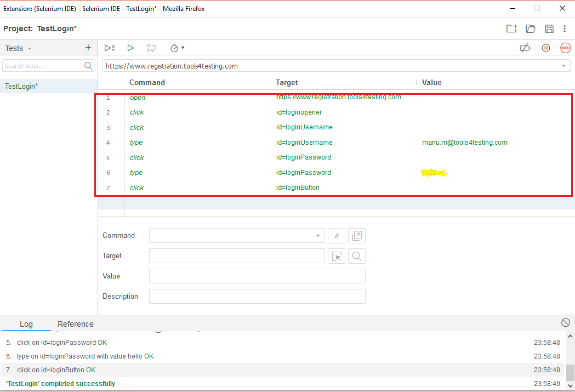
Task: Click 'TestLogin' completed successfully message
Action: 60,384
